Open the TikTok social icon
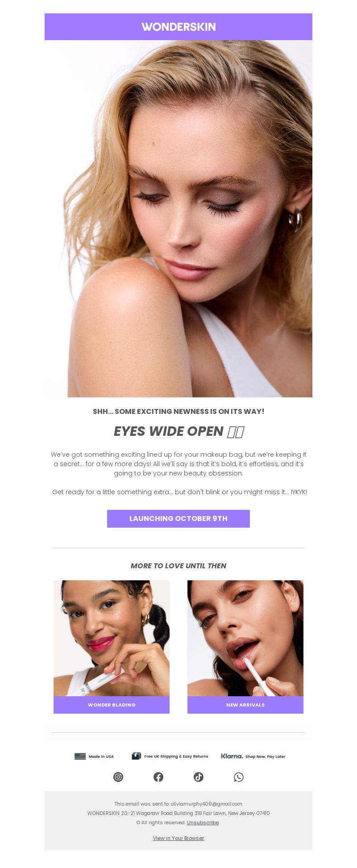Screen dimensions: 357x868 pos(199,777)
